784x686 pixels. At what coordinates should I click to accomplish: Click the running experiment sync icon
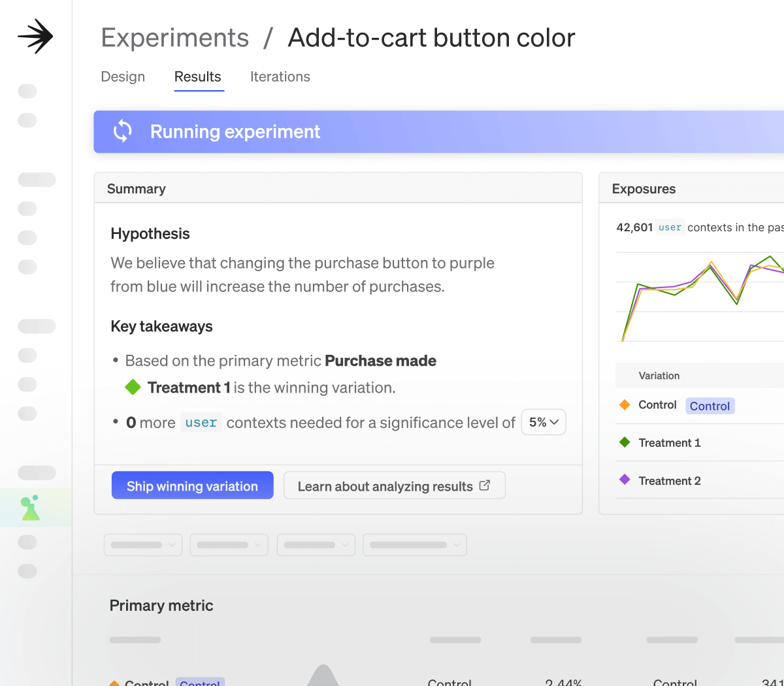click(x=122, y=131)
